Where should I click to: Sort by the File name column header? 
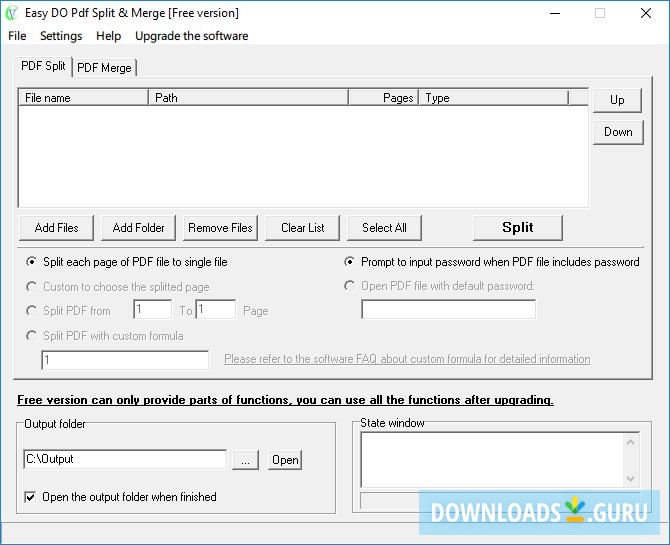click(83, 98)
